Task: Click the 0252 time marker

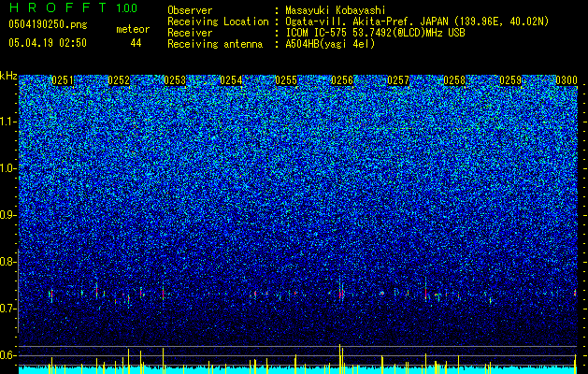Action: pyautogui.click(x=119, y=80)
